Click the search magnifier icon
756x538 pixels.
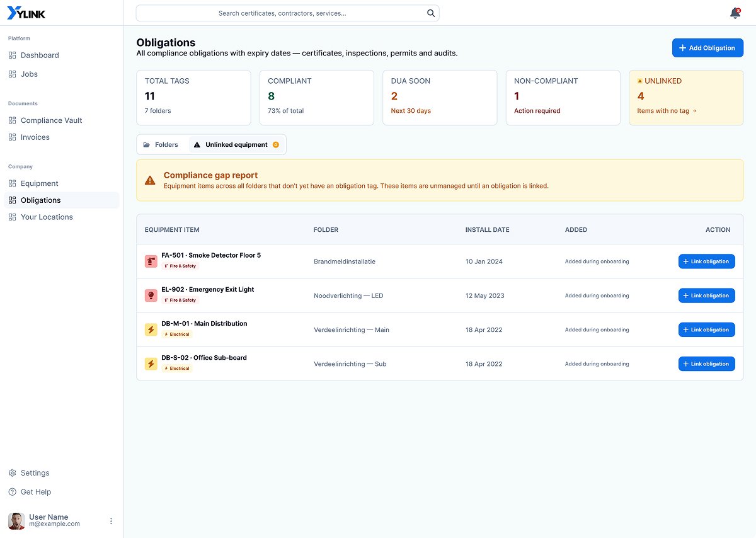(x=431, y=13)
